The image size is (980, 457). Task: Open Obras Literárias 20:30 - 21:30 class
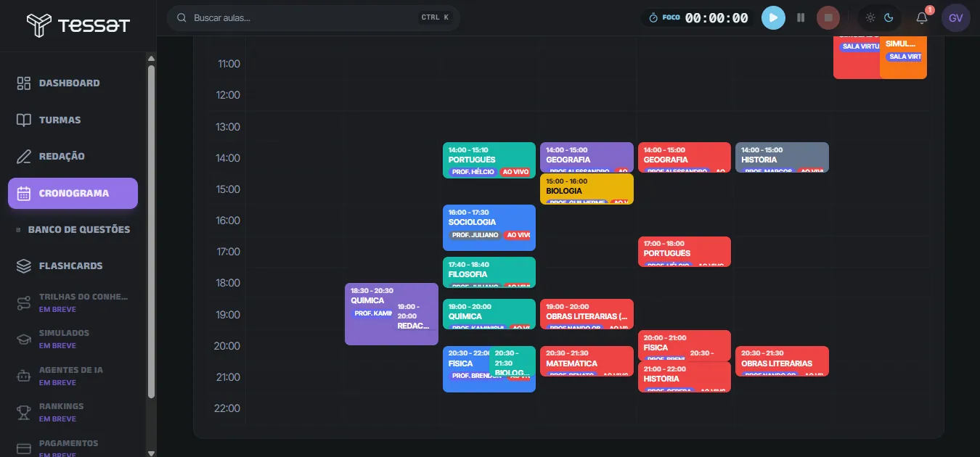(x=782, y=361)
